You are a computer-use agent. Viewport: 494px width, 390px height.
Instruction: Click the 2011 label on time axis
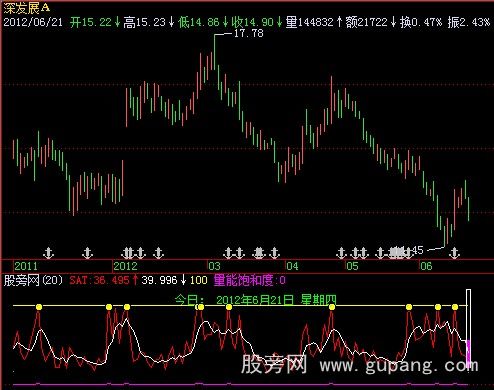[26, 266]
